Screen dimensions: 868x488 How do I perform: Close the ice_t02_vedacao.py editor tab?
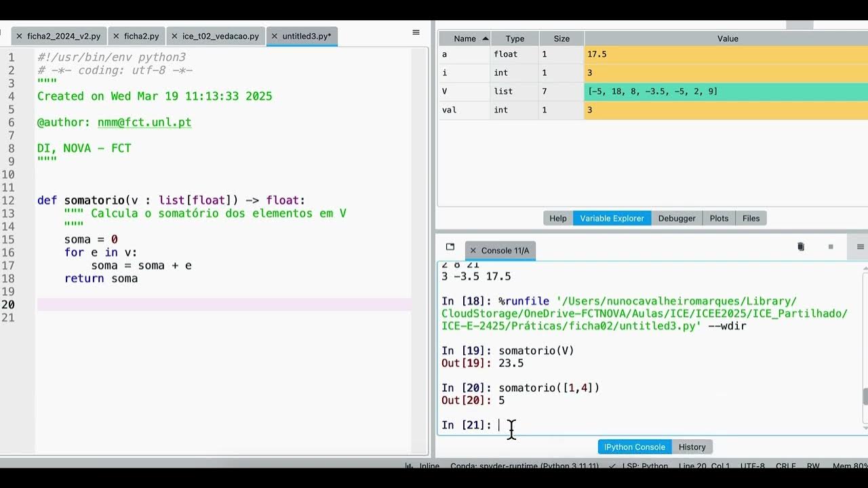coord(174,37)
